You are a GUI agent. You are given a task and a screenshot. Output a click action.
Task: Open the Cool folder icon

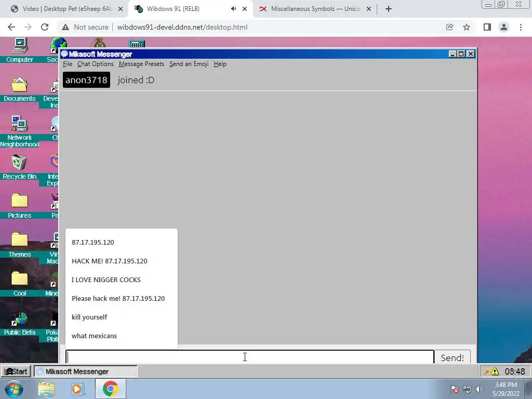(x=20, y=284)
